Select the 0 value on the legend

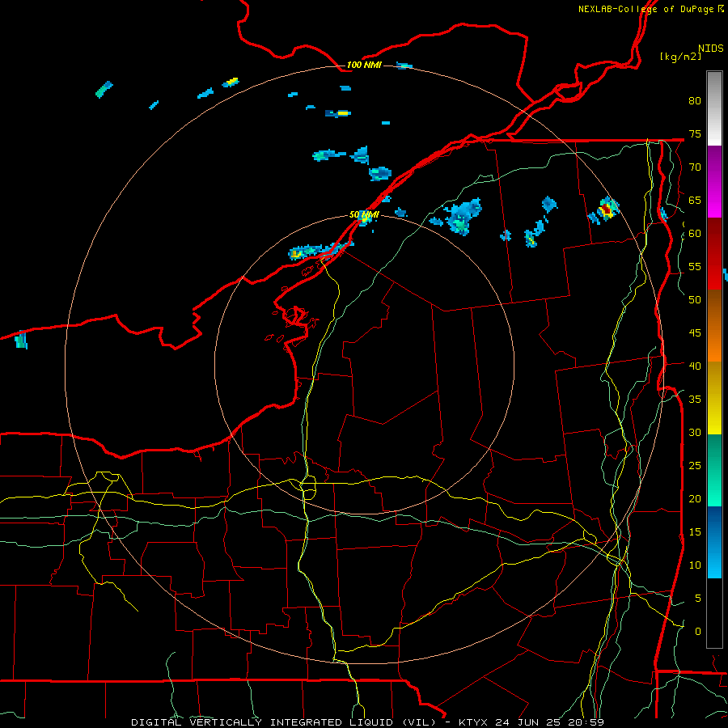(698, 632)
